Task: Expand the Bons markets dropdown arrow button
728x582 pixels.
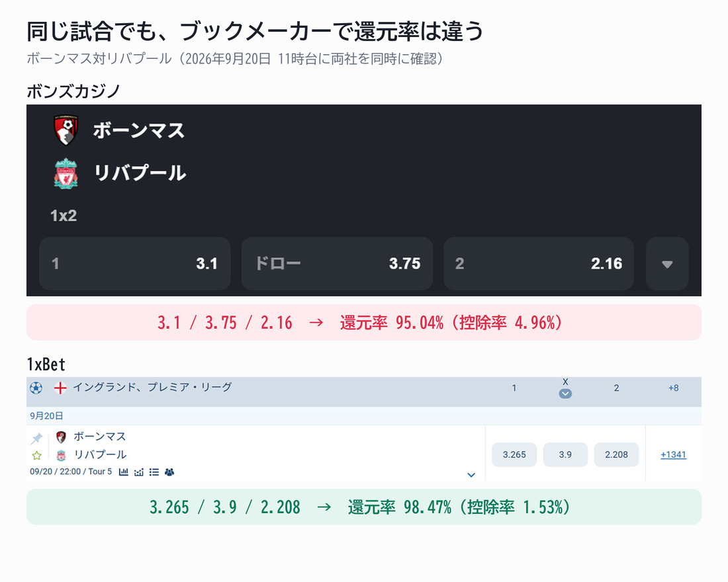Action: 667,264
